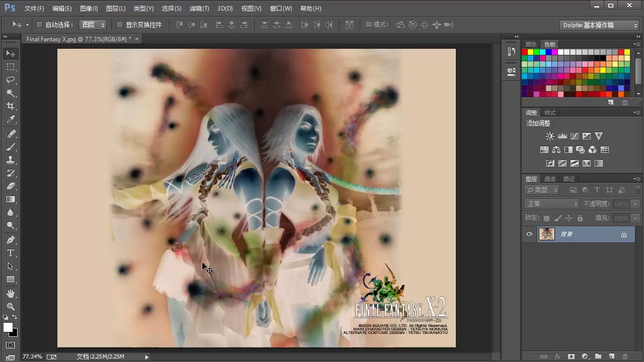The image size is (644, 362).
Task: Select the Hand tool
Action: point(11,293)
